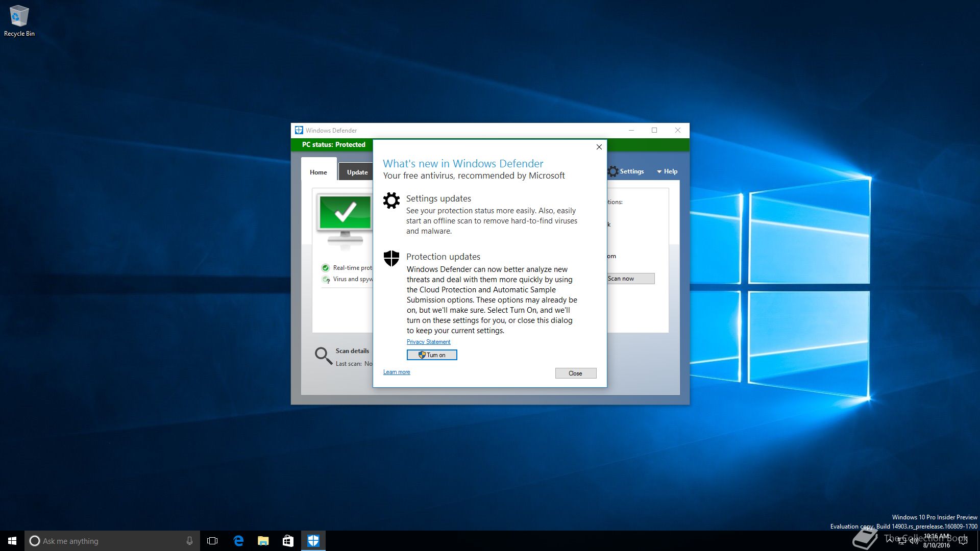Expand the Help dropdown menu
980x551 pixels.
coord(667,171)
